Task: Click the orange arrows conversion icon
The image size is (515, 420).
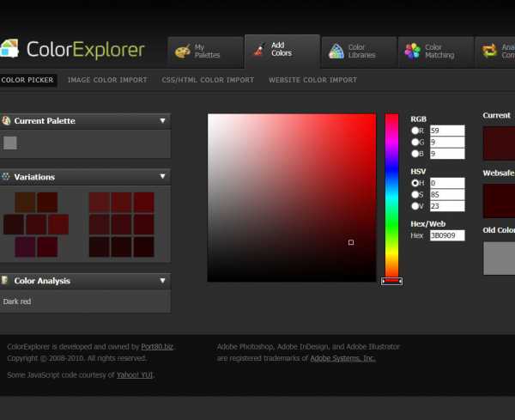Action: pos(489,51)
